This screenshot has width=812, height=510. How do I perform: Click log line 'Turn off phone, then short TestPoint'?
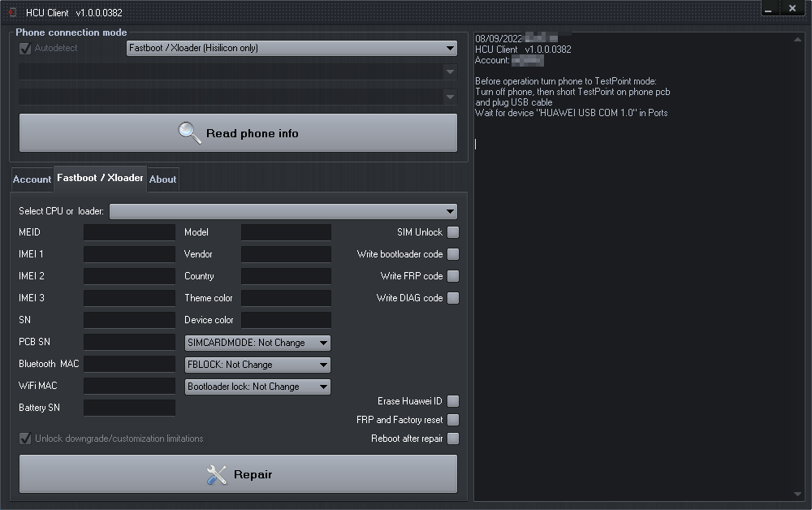pyautogui.click(x=572, y=92)
